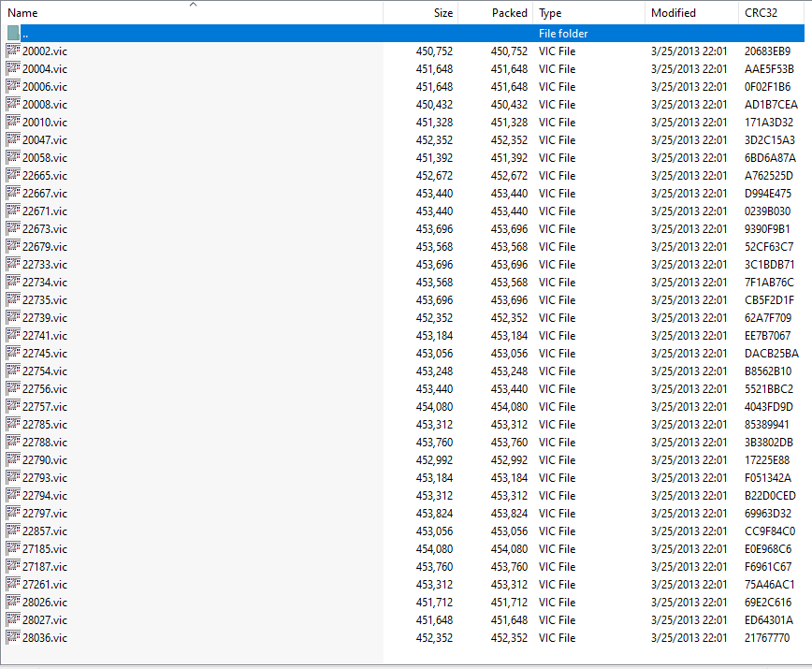Click the modified date of 22741.vic
This screenshot has width=812, height=669.
tap(689, 335)
